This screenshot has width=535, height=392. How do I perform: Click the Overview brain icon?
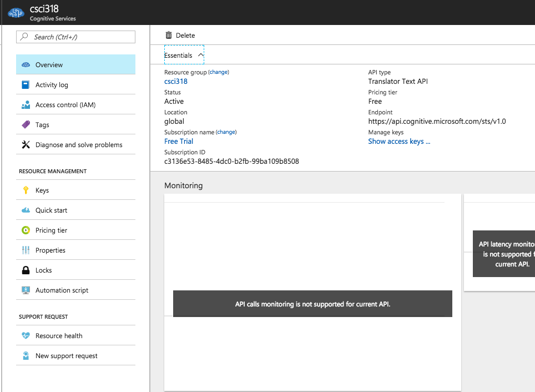26,65
